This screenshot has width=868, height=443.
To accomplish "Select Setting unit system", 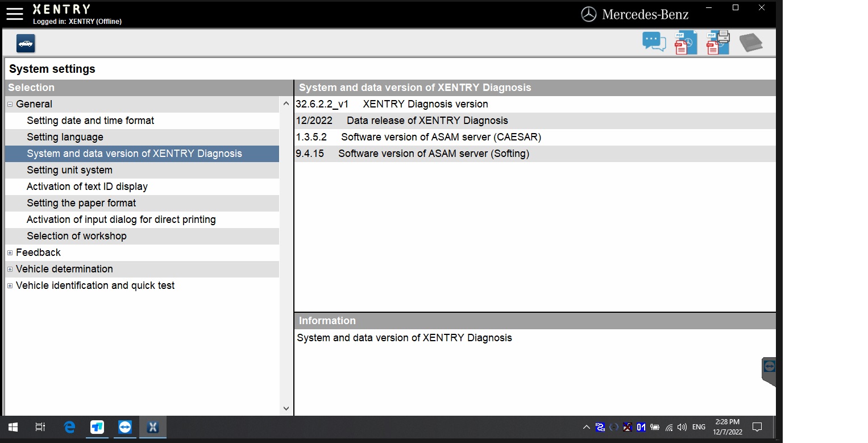I will [x=142, y=170].
